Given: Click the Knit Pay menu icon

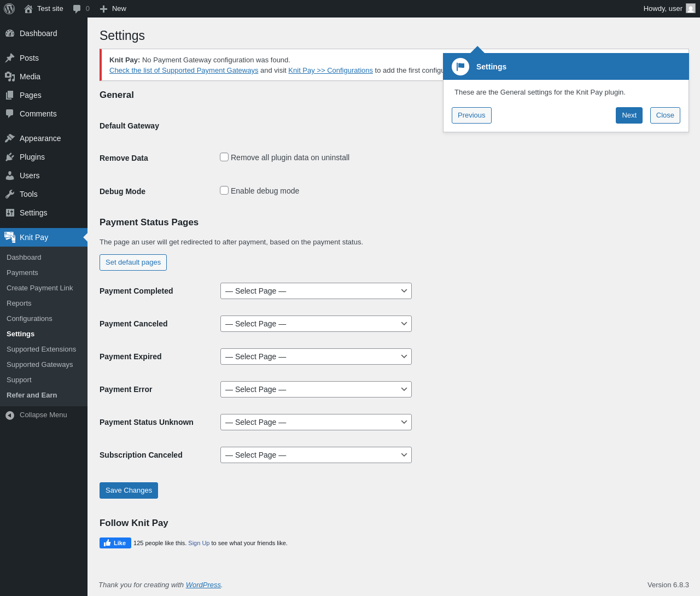Looking at the screenshot, I should coord(10,237).
